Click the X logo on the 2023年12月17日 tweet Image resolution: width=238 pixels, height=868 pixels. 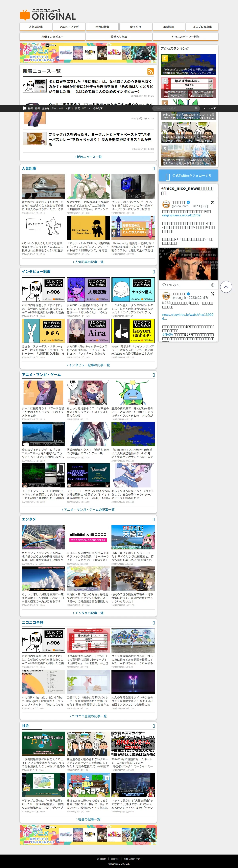click(212, 294)
